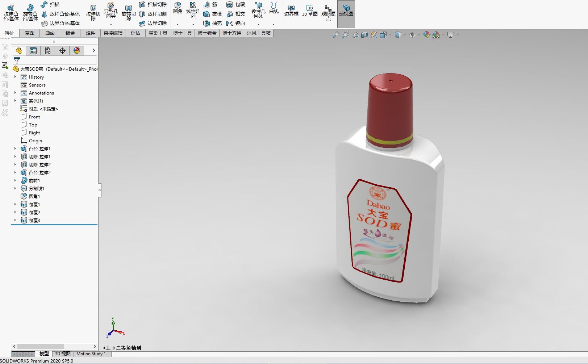Viewport: 588px width, 364px height.
Task: Click the Zoom to Area icon
Action: point(346,35)
